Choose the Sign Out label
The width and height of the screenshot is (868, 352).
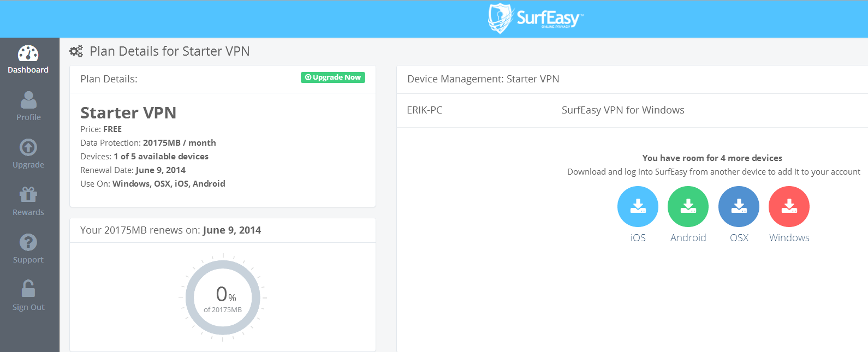coord(28,307)
